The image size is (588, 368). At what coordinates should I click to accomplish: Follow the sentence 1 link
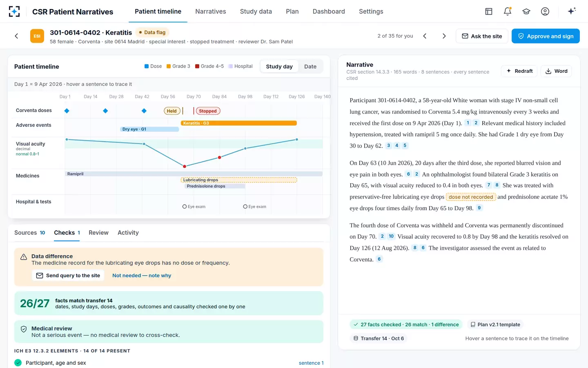click(311, 363)
